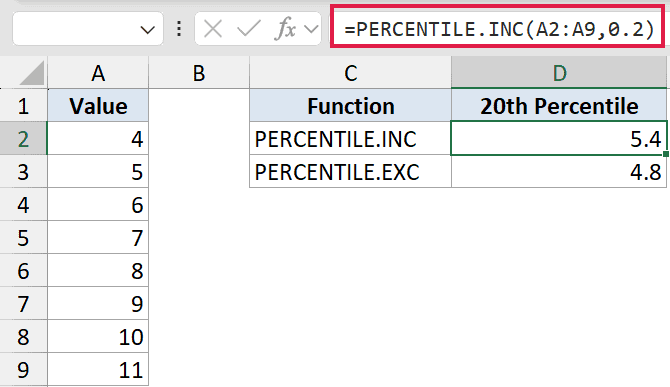Click the PERCENTILE.INC label cell

[350, 138]
